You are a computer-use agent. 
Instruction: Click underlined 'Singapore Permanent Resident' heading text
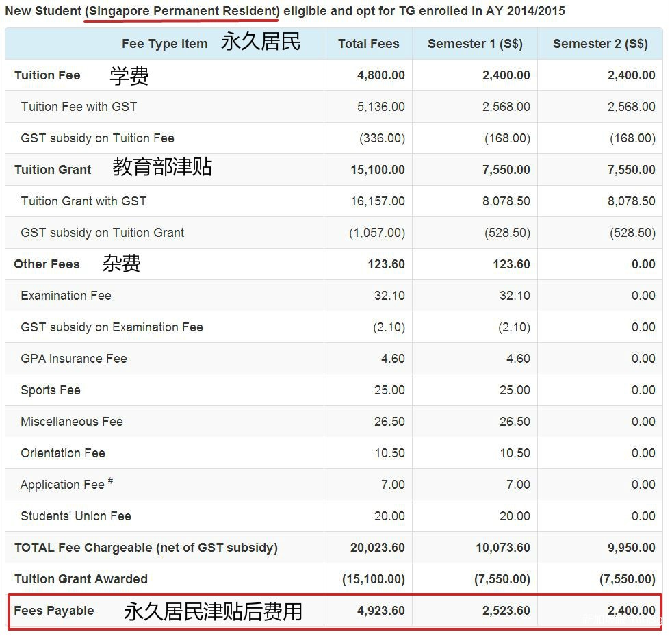[x=182, y=11]
